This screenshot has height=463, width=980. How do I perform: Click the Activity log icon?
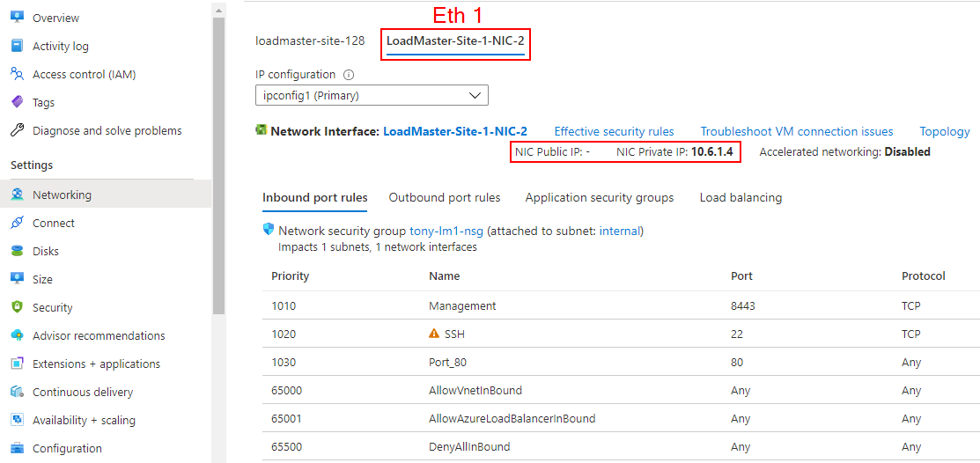tap(18, 47)
